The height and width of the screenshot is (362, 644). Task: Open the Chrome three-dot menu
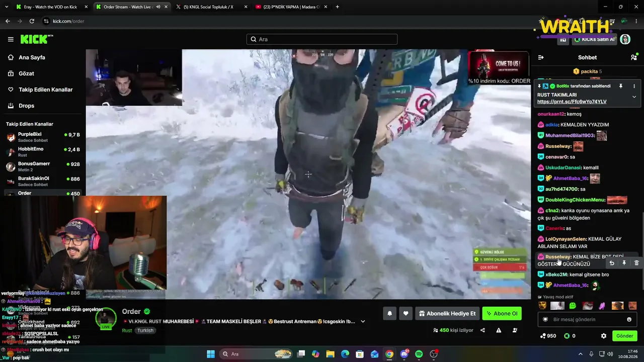[636, 21]
